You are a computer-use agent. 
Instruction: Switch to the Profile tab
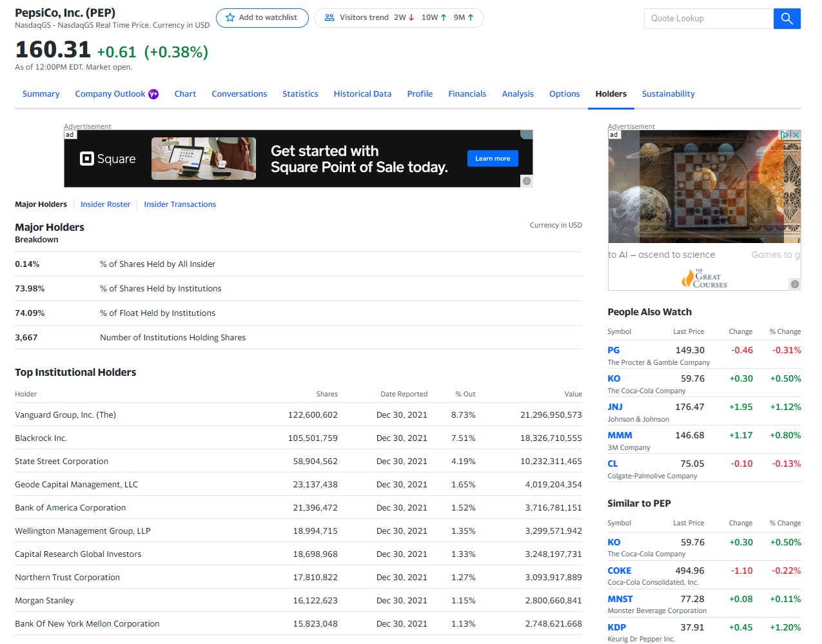coord(420,94)
